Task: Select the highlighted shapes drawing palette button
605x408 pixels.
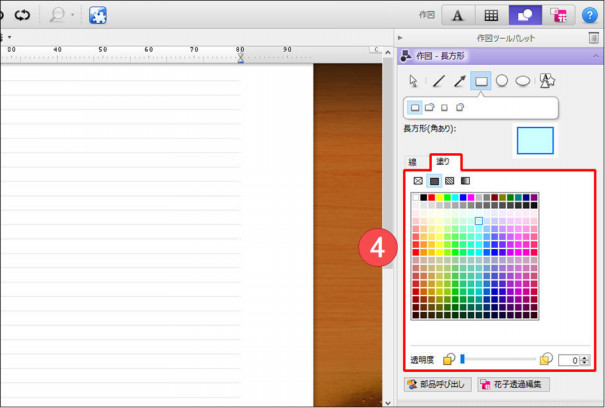Action: point(525,15)
